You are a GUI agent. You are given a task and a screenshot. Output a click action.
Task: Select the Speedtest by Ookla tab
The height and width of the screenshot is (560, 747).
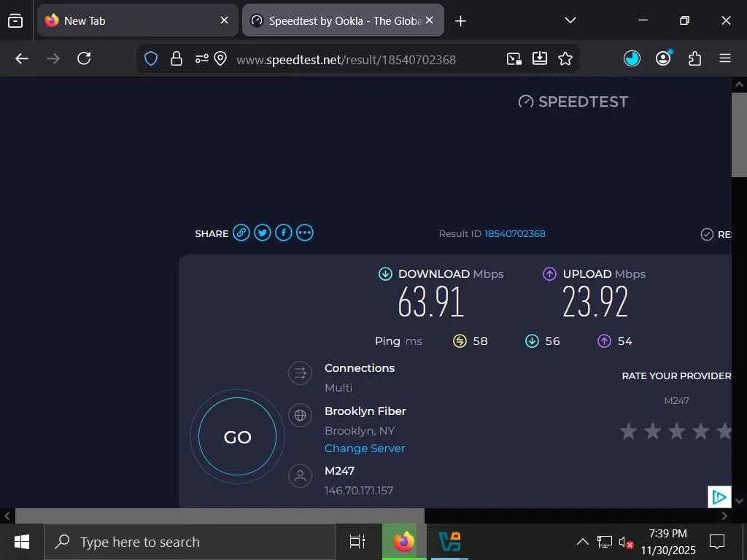point(343,20)
